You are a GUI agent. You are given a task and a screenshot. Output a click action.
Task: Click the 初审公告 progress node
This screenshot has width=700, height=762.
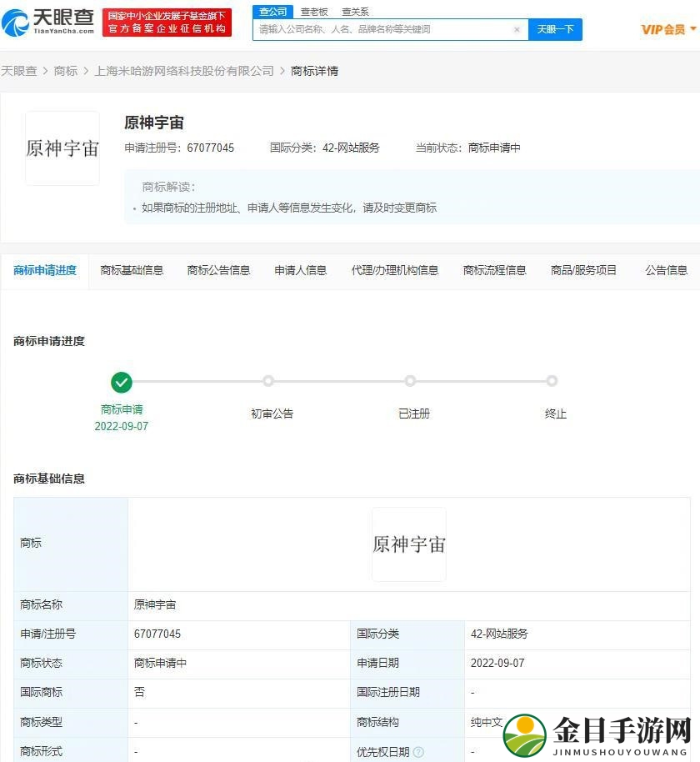[x=268, y=381]
